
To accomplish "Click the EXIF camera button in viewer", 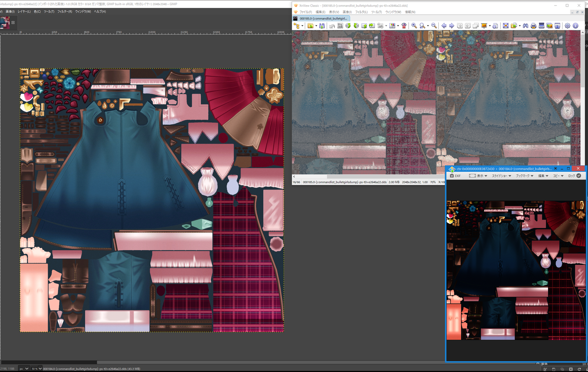I will [456, 176].
